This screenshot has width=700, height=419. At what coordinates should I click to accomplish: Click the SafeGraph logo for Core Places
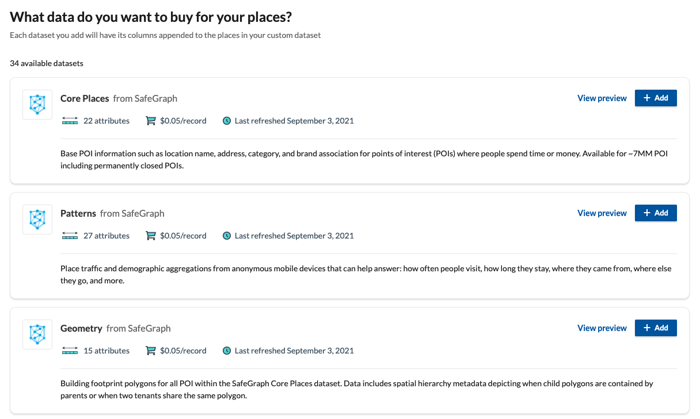point(38,105)
